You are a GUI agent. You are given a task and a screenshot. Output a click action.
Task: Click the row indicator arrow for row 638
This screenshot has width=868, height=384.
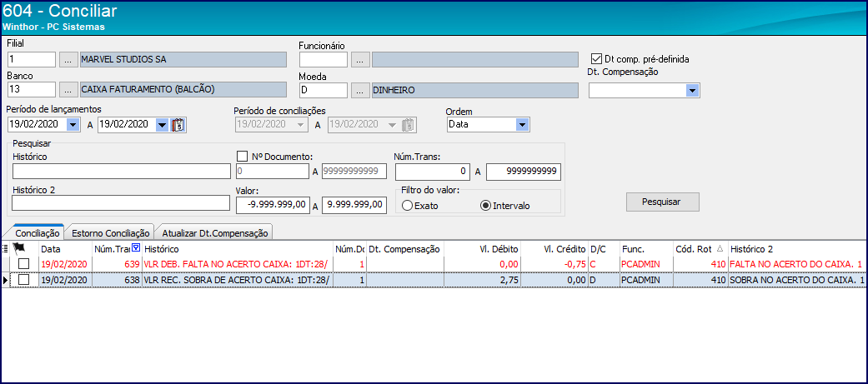pyautogui.click(x=6, y=281)
